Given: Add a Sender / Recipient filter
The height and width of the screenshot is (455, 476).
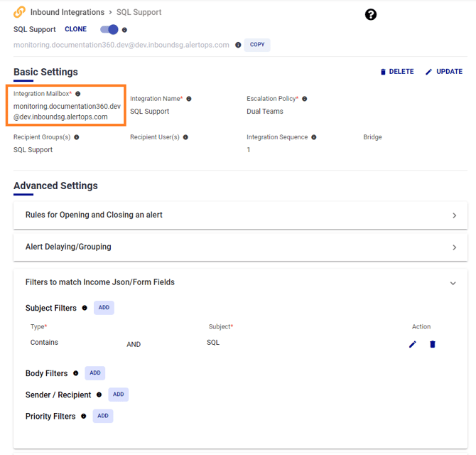Looking at the screenshot, I should (x=118, y=395).
